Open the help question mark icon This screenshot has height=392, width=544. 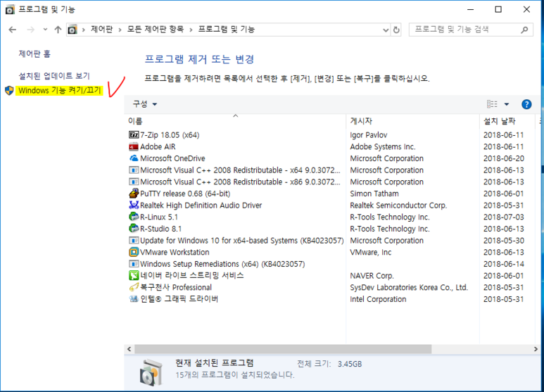pos(526,104)
